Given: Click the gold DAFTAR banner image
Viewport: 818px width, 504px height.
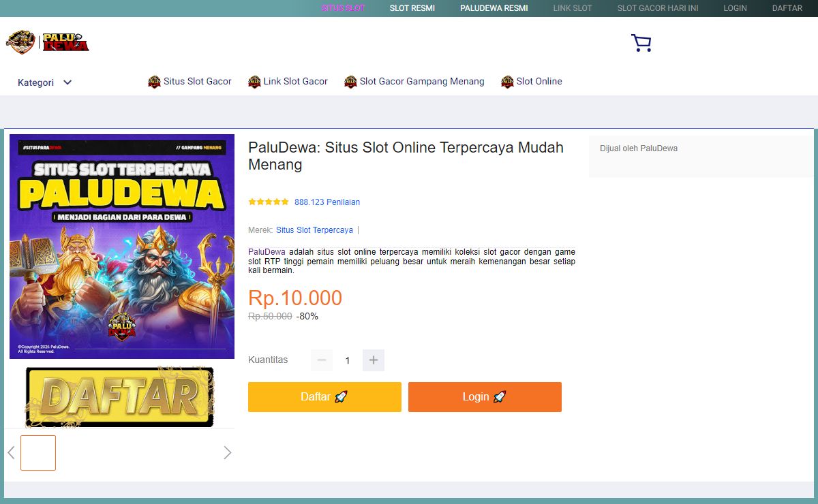Looking at the screenshot, I should 119,397.
